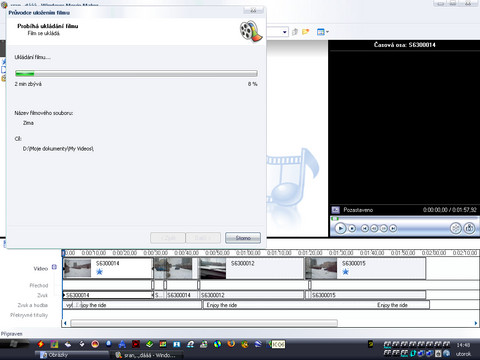Select video clip labeled S6300014 on timeline
The width and height of the screenshot is (480, 360).
108,268
